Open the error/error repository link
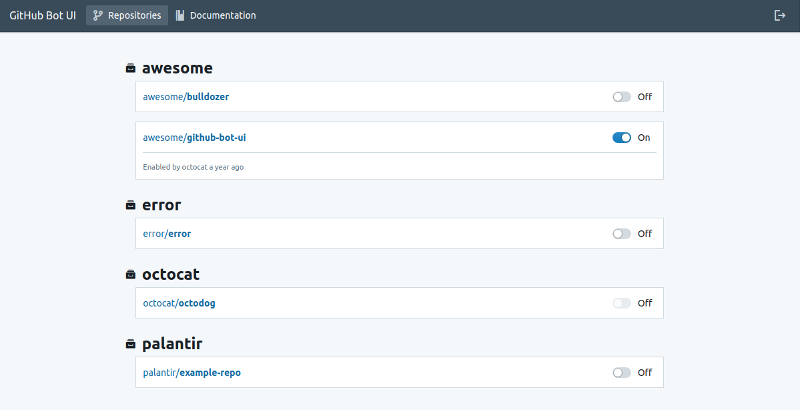Image resolution: width=800 pixels, height=410 pixels. (x=167, y=234)
